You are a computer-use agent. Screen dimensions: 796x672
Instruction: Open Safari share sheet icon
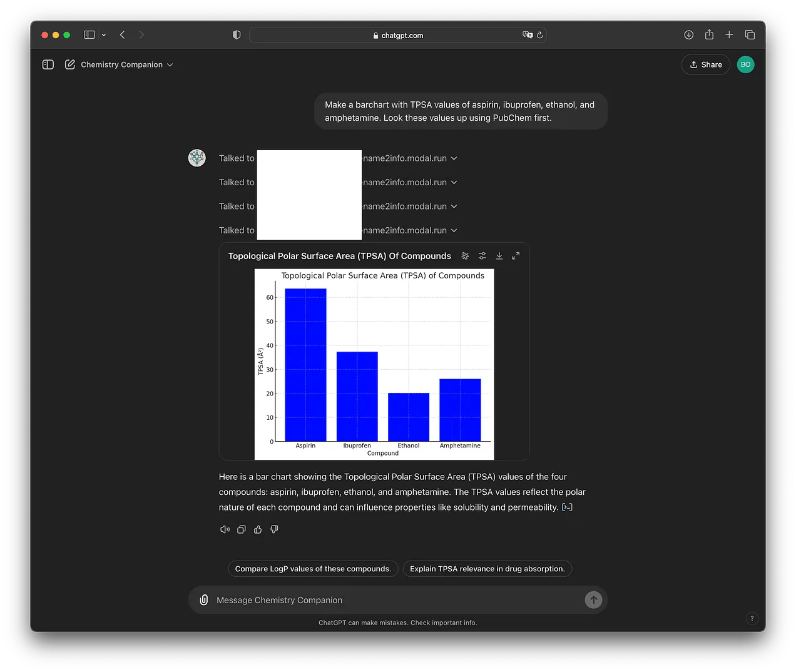tap(709, 35)
